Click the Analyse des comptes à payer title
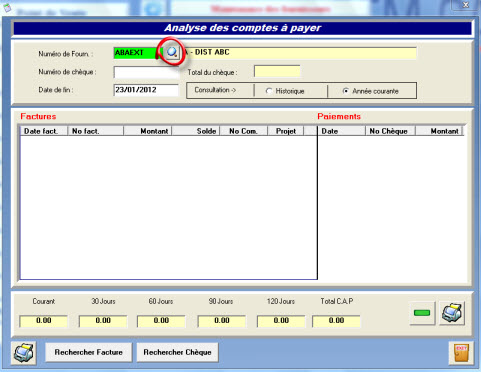 [x=243, y=28]
